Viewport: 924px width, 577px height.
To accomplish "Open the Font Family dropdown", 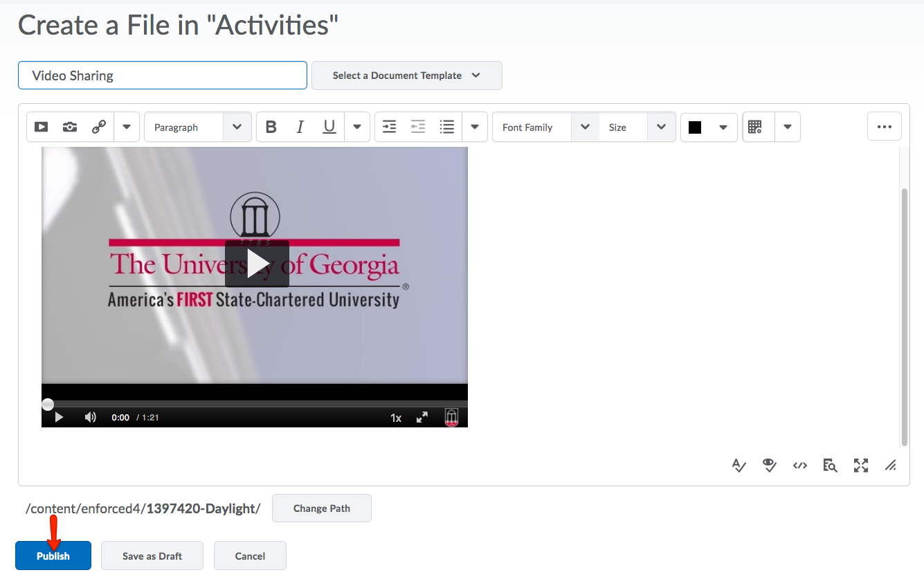I will [x=546, y=127].
